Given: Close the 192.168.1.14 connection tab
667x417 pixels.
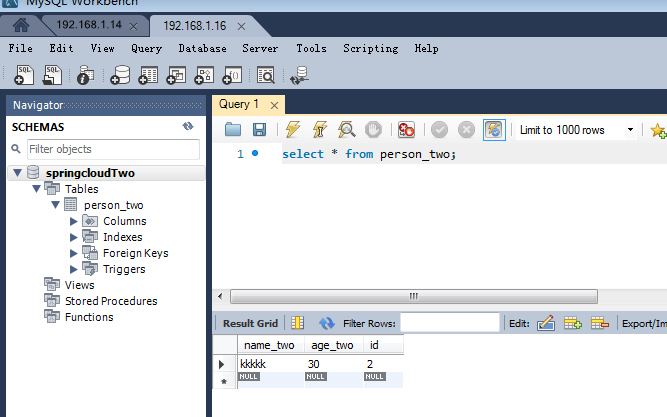Looking at the screenshot, I should tap(133, 26).
